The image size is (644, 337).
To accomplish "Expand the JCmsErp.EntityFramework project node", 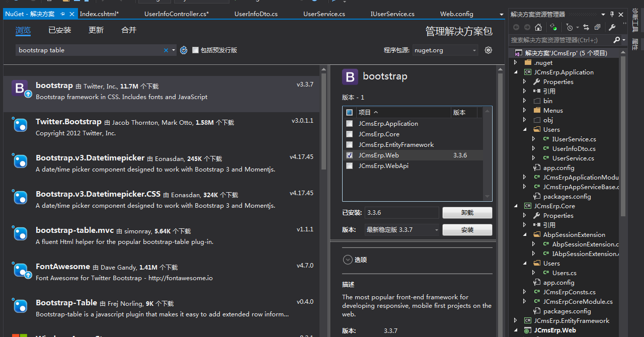I will [x=515, y=321].
